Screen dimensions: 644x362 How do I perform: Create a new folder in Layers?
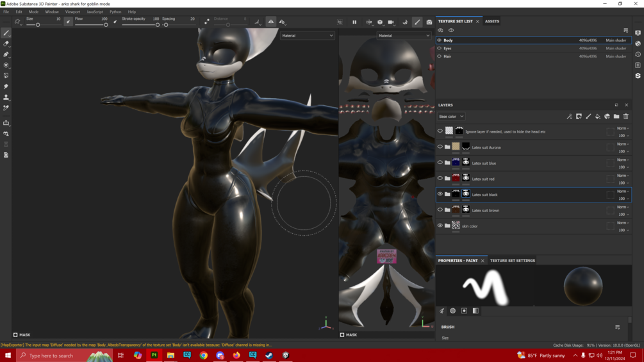pyautogui.click(x=616, y=117)
